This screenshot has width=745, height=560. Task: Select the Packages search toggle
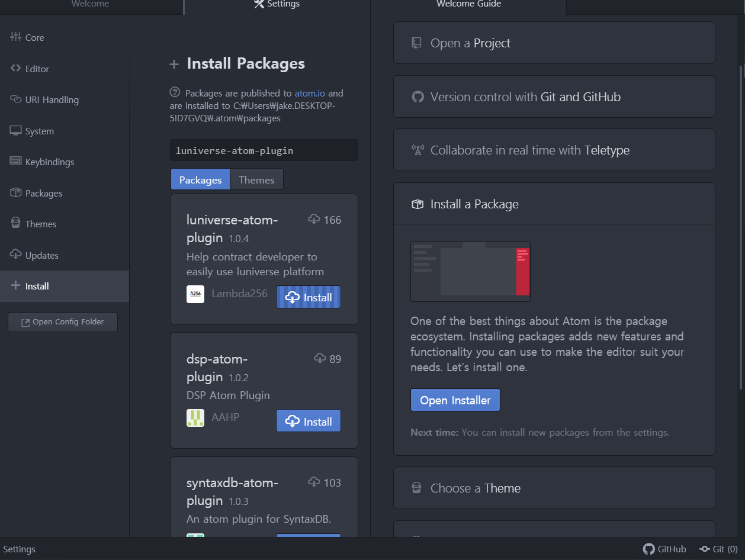click(x=200, y=180)
